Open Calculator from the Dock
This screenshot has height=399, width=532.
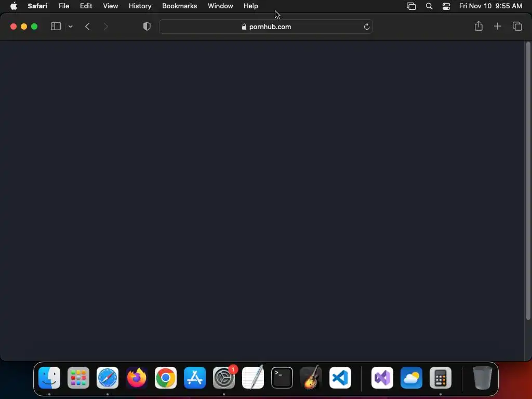tap(441, 378)
